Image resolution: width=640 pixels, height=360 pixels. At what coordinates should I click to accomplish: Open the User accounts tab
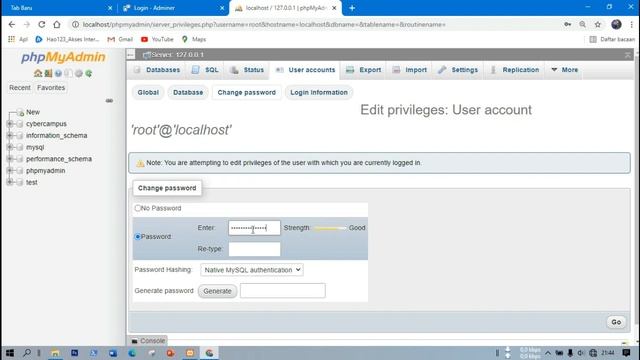pos(306,70)
